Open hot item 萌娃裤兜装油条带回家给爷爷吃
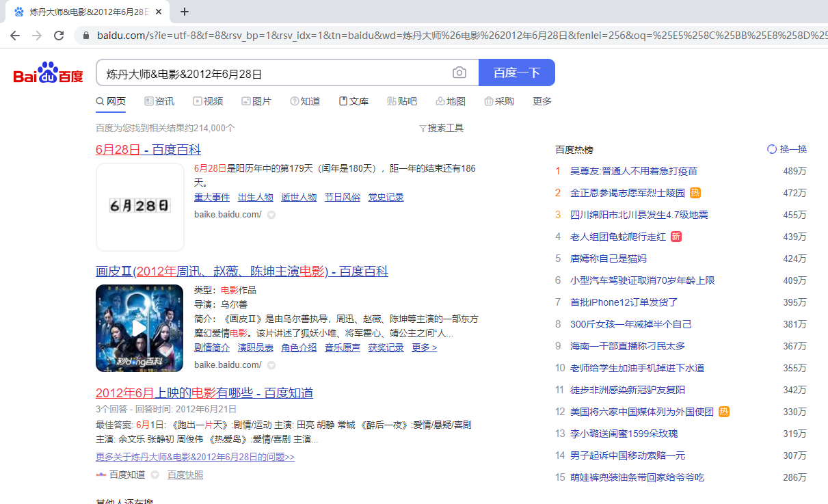The height and width of the screenshot is (504, 828). (x=637, y=477)
